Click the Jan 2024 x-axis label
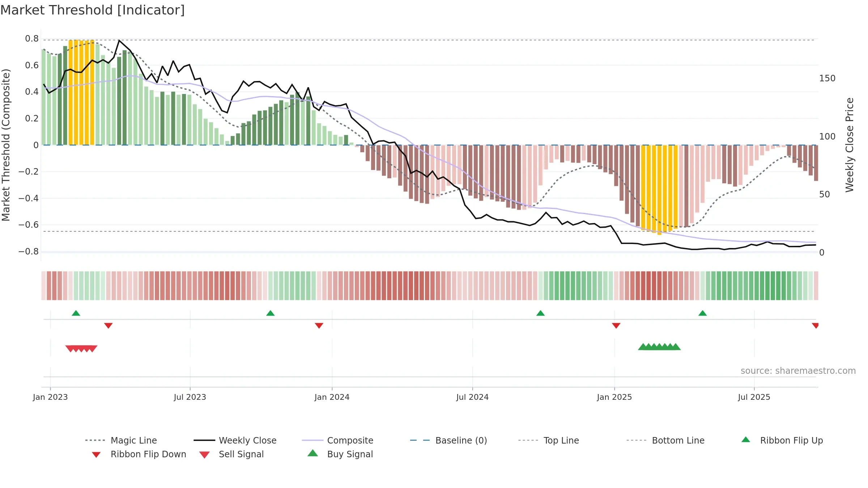The width and height of the screenshot is (868, 488). click(x=332, y=397)
